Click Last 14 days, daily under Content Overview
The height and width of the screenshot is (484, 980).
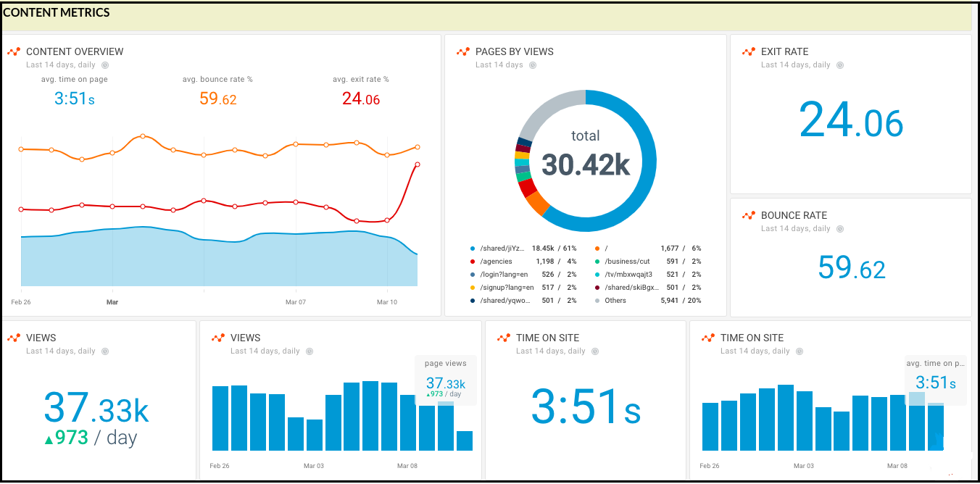(x=61, y=65)
